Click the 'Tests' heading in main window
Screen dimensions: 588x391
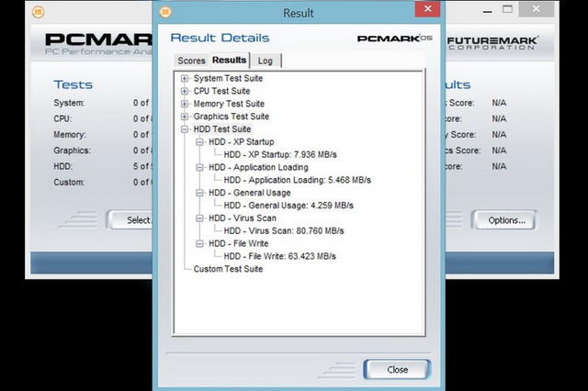tap(73, 84)
